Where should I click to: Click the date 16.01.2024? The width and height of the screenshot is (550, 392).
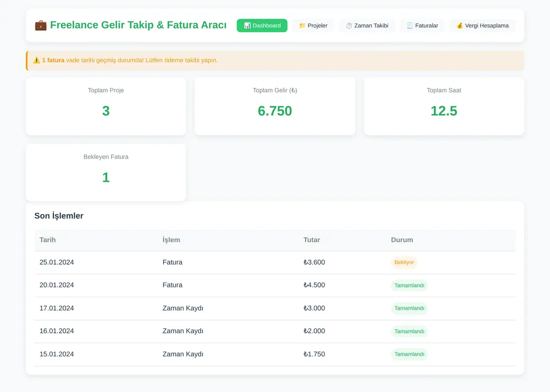coord(57,331)
